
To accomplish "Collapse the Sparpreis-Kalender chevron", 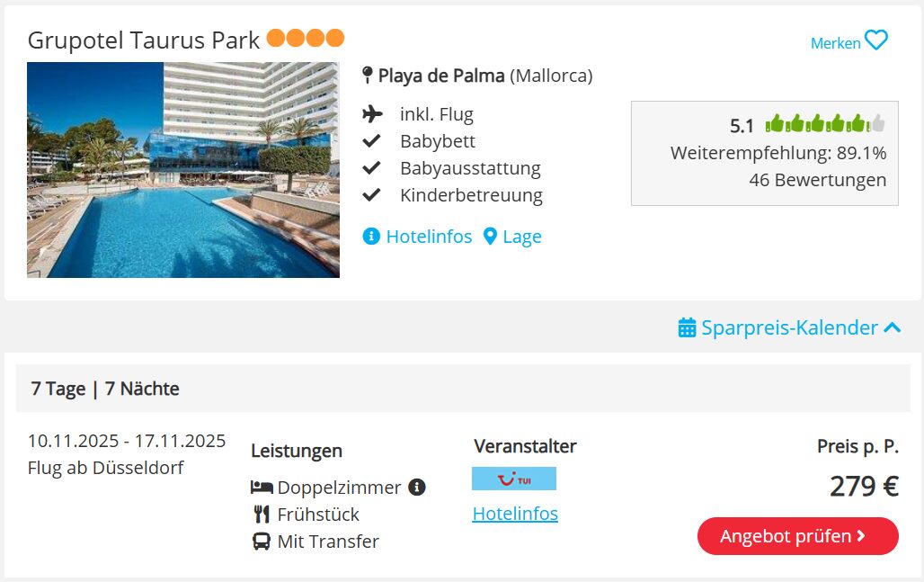I will pyautogui.click(x=892, y=327).
